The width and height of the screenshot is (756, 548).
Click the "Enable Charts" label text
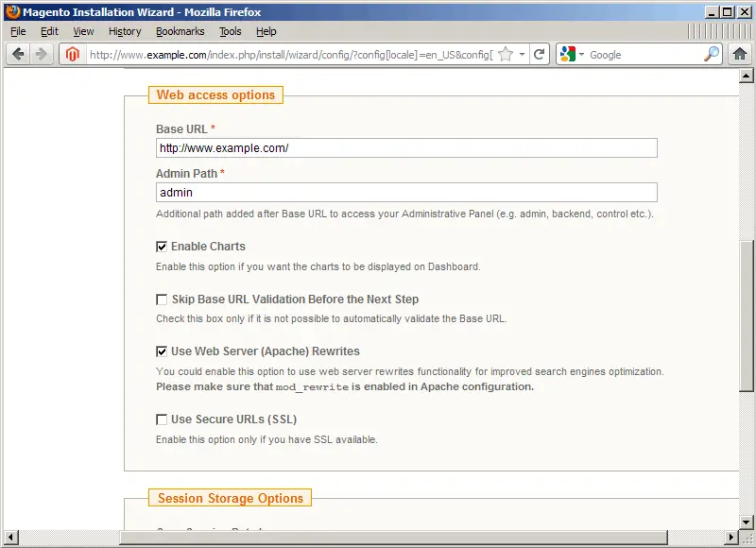[208, 247]
